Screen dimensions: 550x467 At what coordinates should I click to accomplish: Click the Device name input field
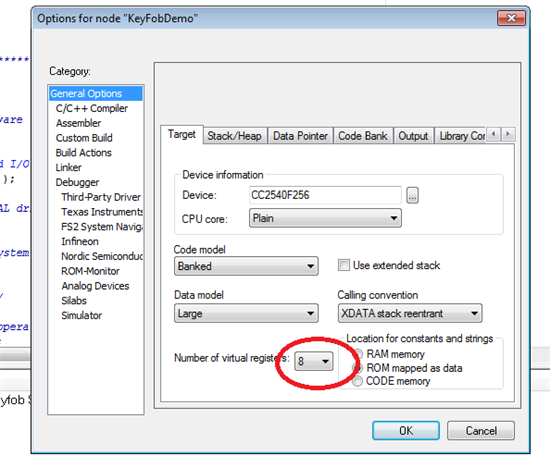tap(325, 195)
